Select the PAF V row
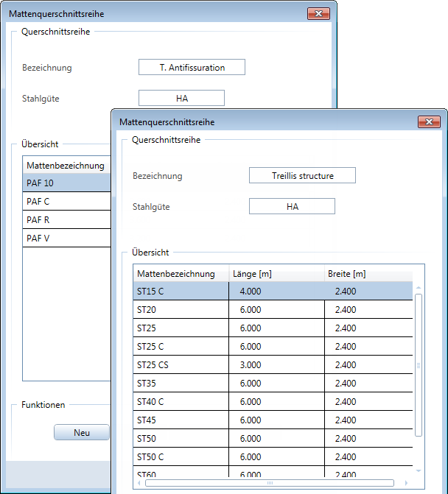 (x=65, y=238)
